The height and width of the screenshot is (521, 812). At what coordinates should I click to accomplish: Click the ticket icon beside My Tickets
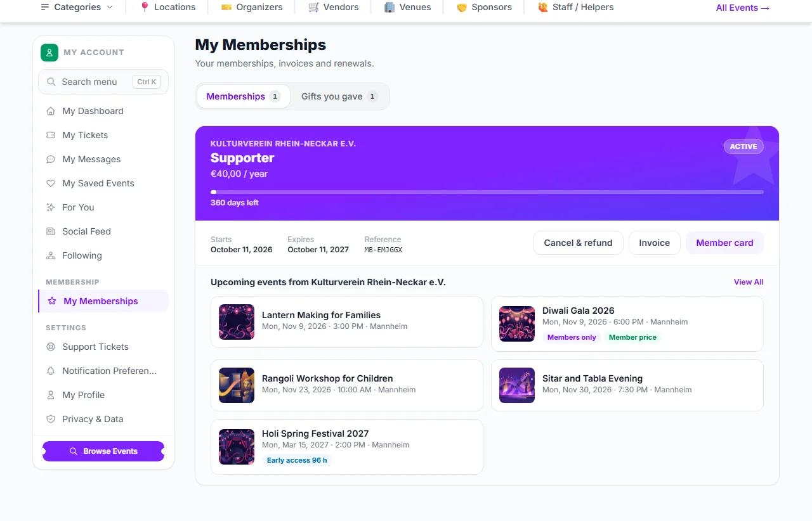(51, 135)
